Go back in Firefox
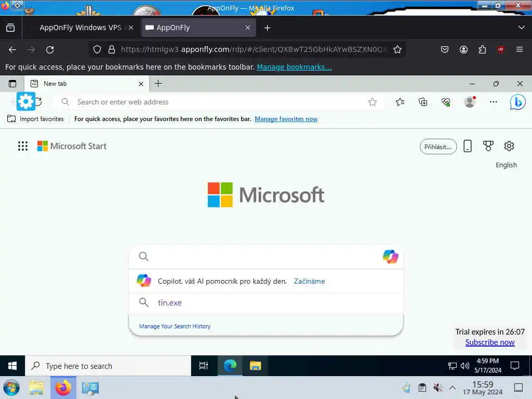Viewport: 532px width, 399px height. tap(12, 50)
